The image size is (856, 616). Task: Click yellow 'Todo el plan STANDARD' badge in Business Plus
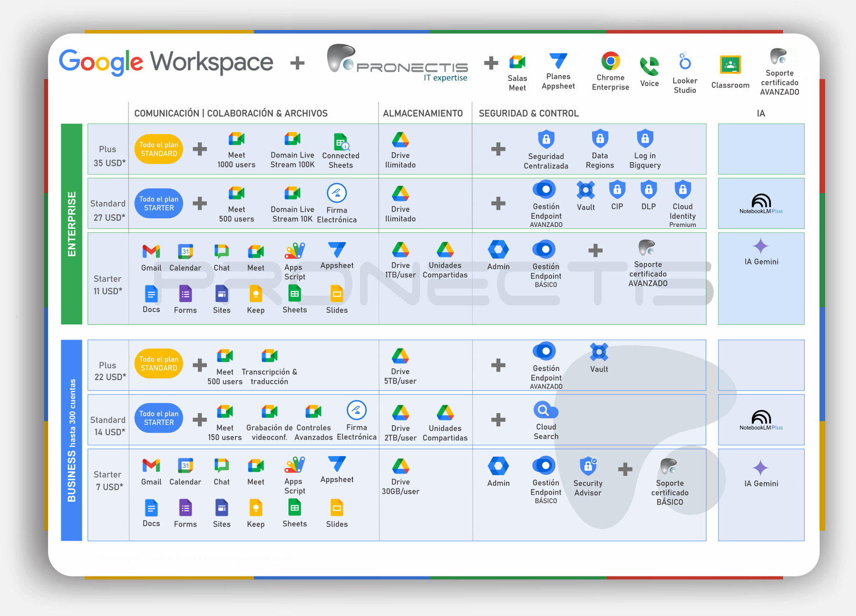159,363
